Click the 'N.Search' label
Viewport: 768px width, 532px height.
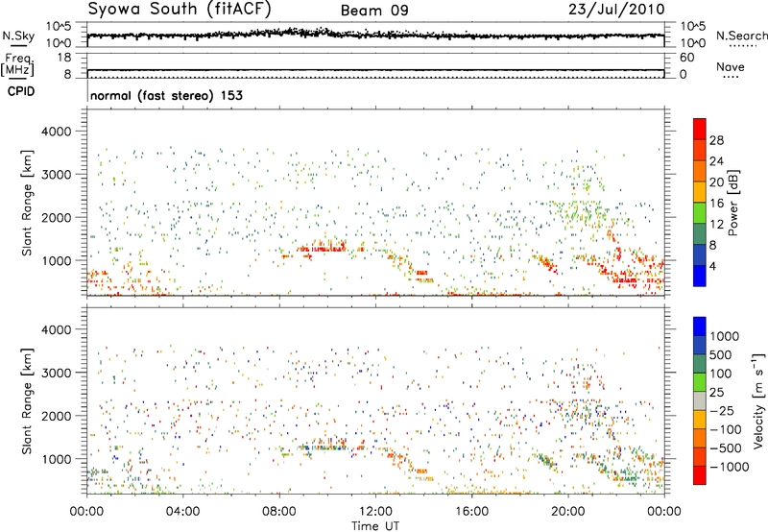[741, 36]
